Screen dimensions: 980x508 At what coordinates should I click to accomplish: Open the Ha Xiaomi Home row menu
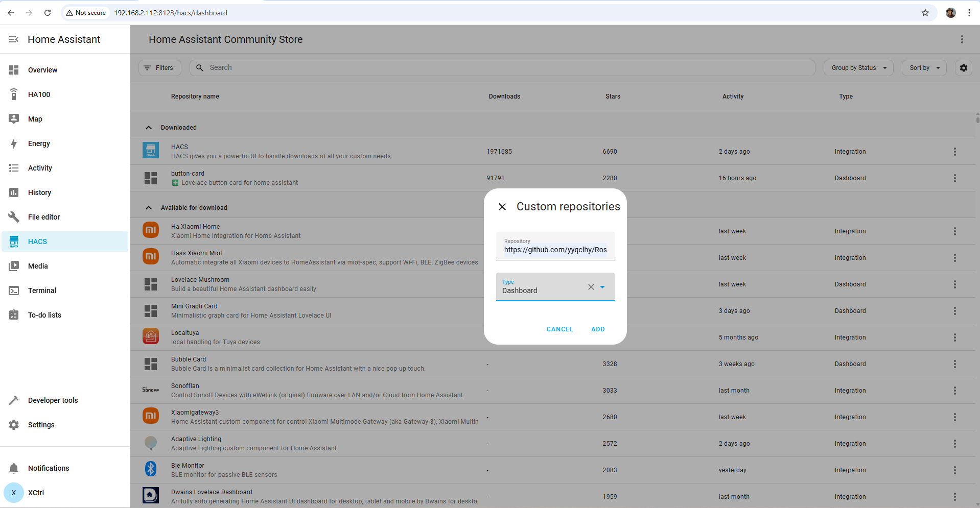click(x=954, y=231)
